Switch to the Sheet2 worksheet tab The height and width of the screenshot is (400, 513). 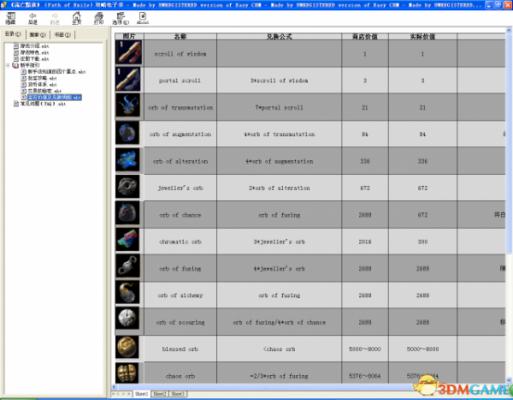pos(159,394)
